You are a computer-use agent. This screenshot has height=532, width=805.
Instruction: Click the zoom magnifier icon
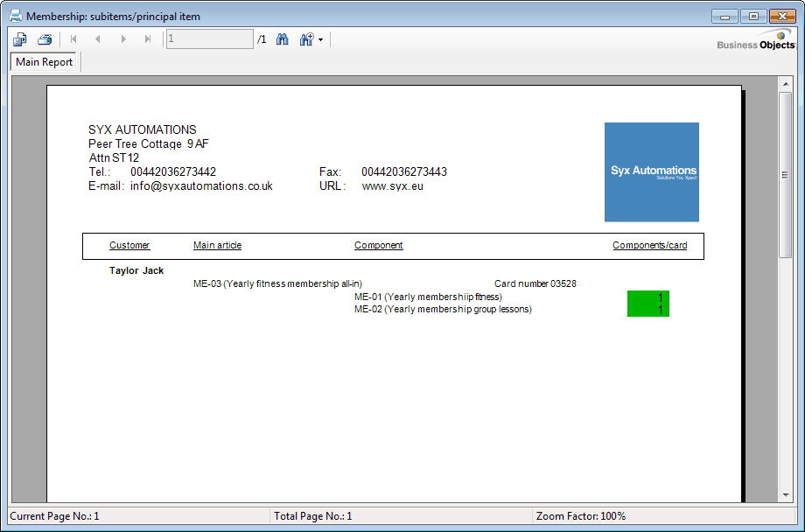(x=306, y=39)
